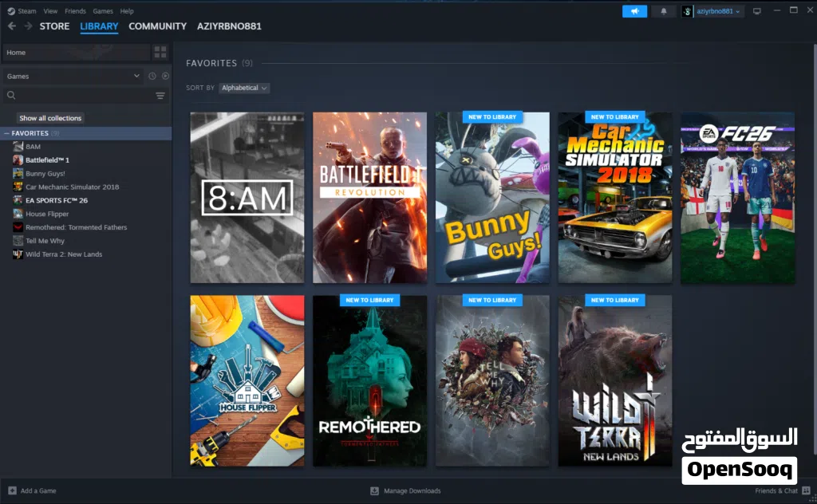Open the Remothered game cover

tap(369, 381)
